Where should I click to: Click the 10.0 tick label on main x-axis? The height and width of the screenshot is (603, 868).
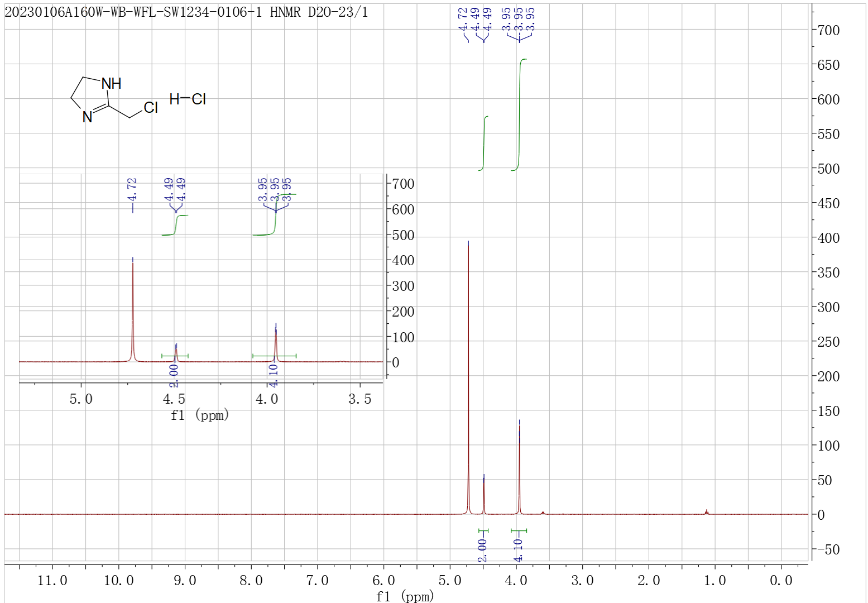(x=118, y=581)
